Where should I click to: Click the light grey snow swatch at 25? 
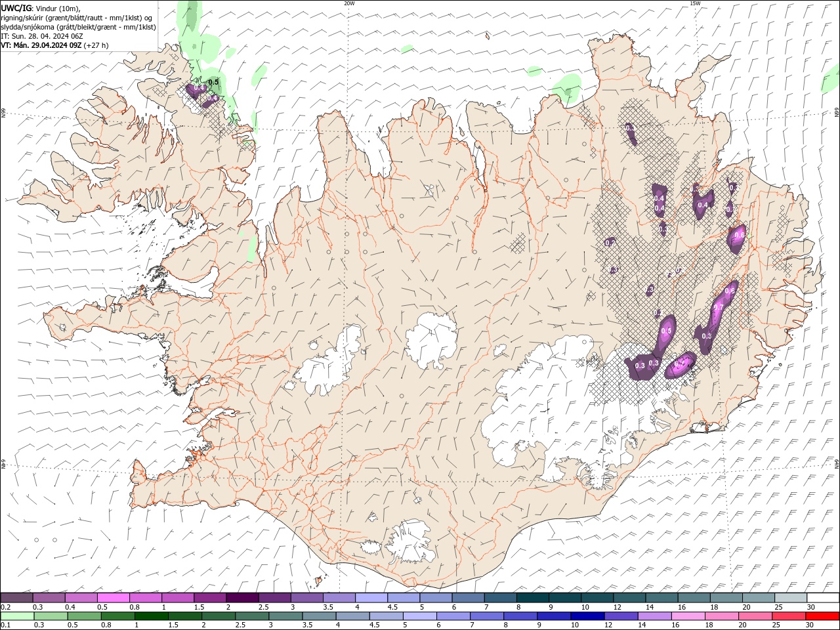tap(790, 598)
